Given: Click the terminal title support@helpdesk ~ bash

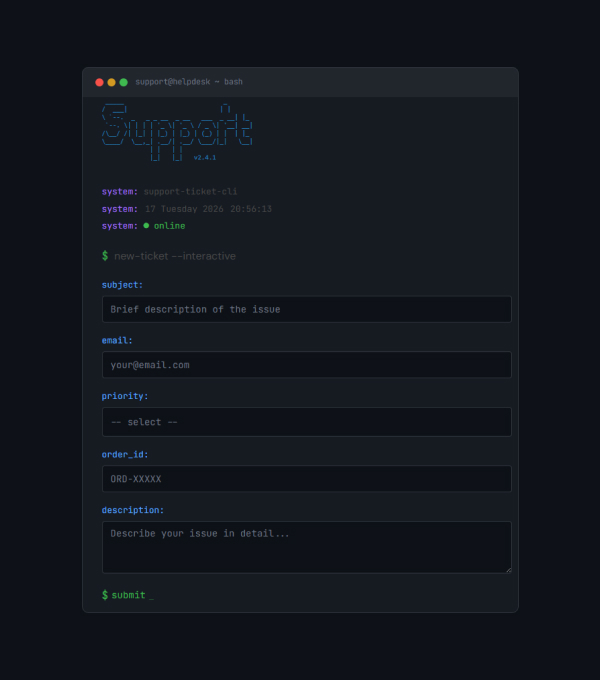Looking at the screenshot, I should pos(189,82).
